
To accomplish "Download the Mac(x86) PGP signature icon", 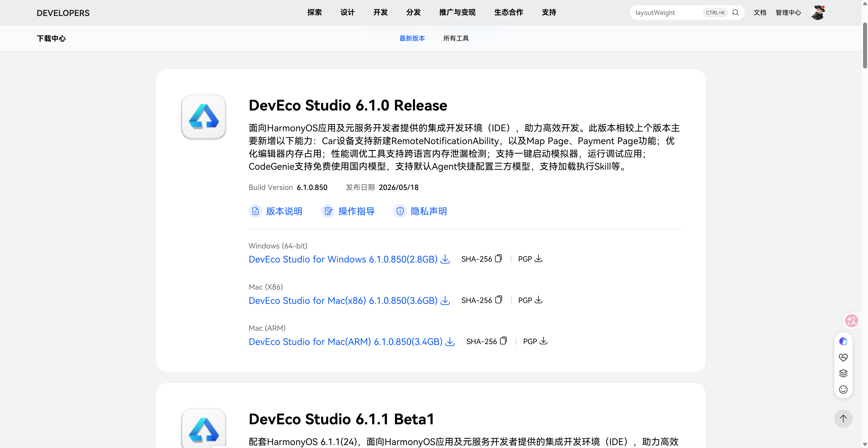I will 538,299.
